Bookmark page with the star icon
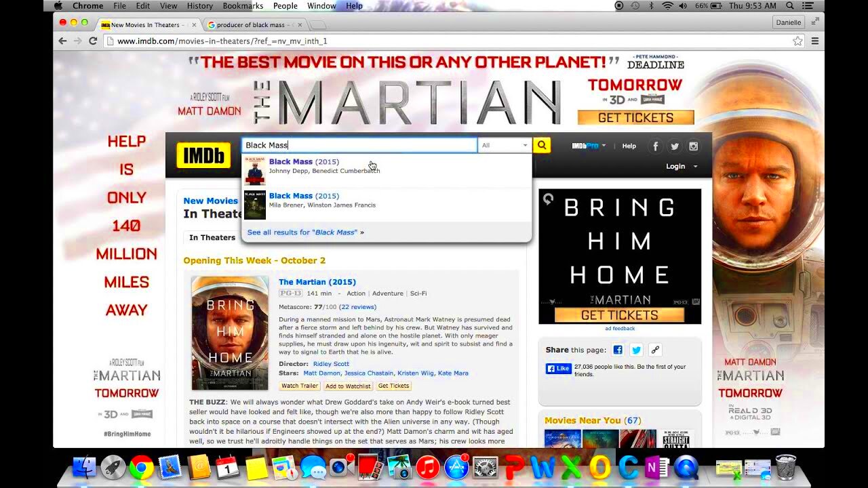Image resolution: width=868 pixels, height=488 pixels. 798,41
